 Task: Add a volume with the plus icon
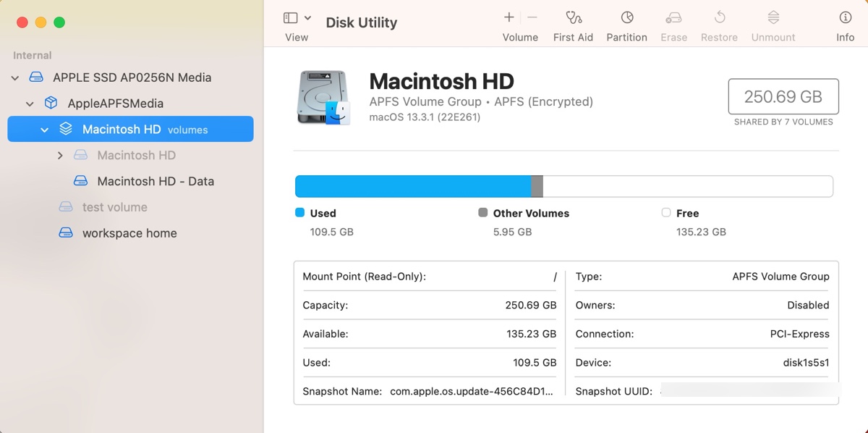[509, 17]
